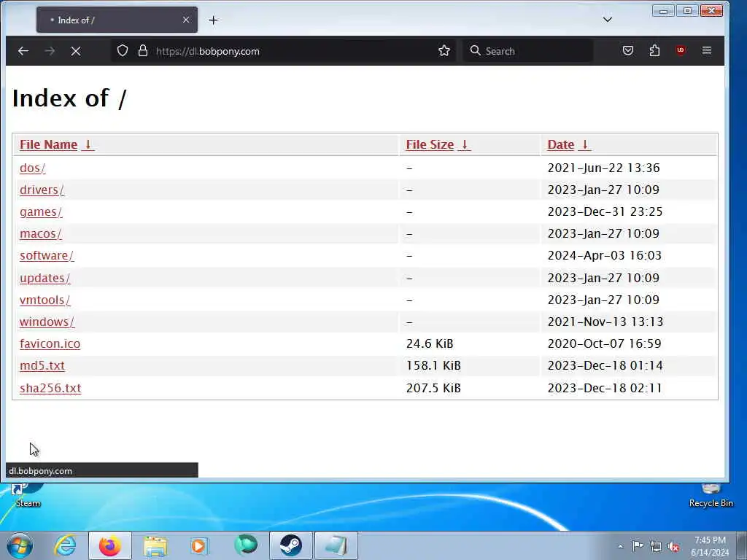Open the tracking protection shield icon
This screenshot has width=747, height=560.
123,51
